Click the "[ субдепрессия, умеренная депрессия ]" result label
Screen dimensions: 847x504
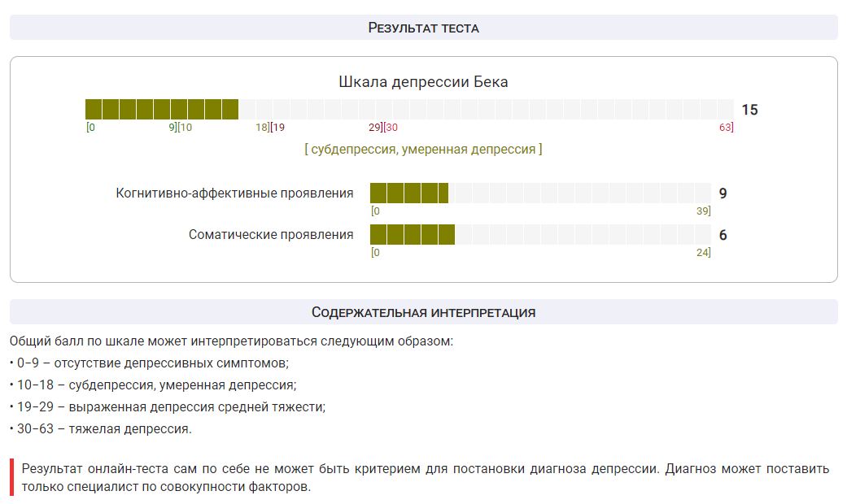point(423,150)
